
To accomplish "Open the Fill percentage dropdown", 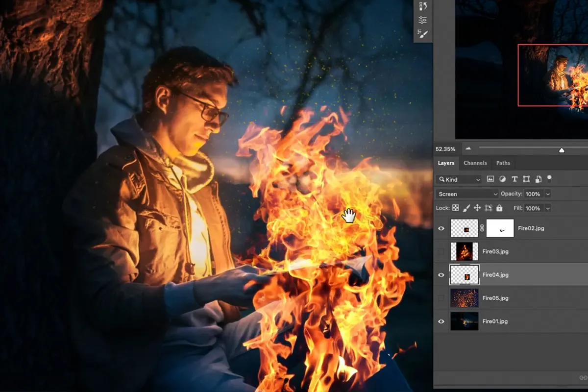I will pyautogui.click(x=547, y=208).
